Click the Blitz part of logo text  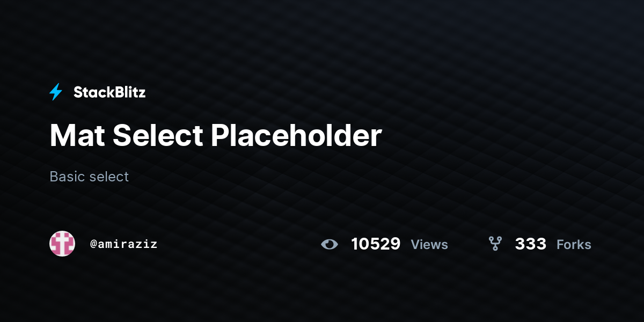(x=129, y=92)
